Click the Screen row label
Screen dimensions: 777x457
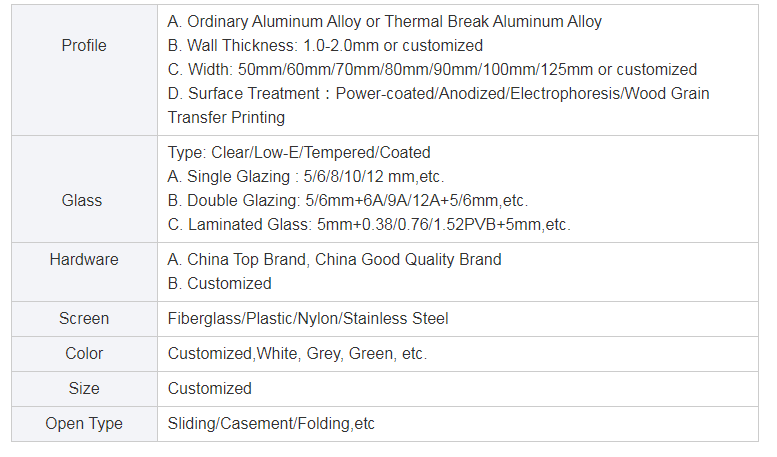pyautogui.click(x=84, y=319)
